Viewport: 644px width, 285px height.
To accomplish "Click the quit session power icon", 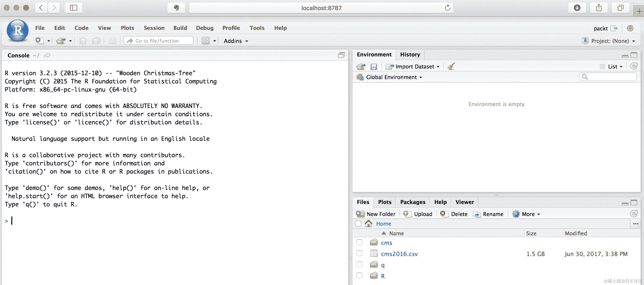I will pyautogui.click(x=630, y=28).
